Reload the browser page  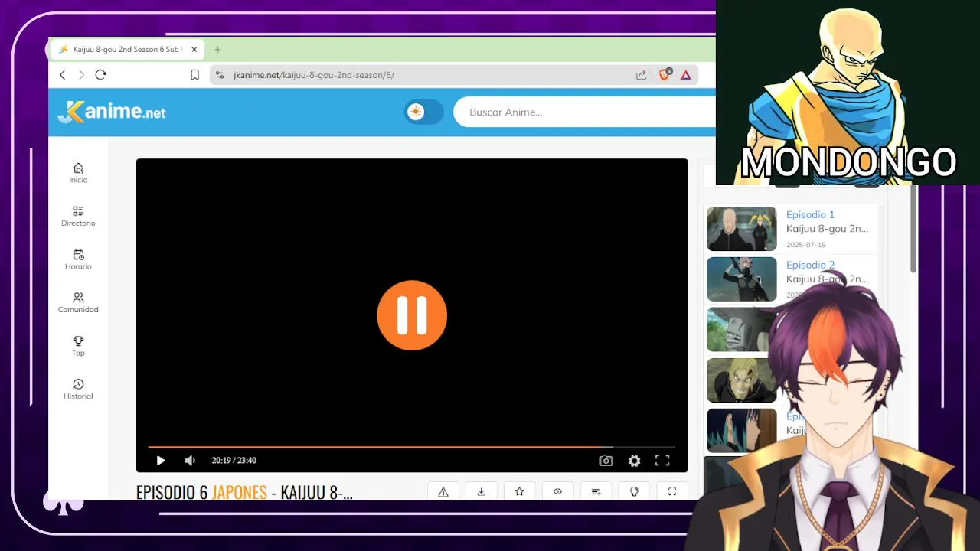coord(100,74)
